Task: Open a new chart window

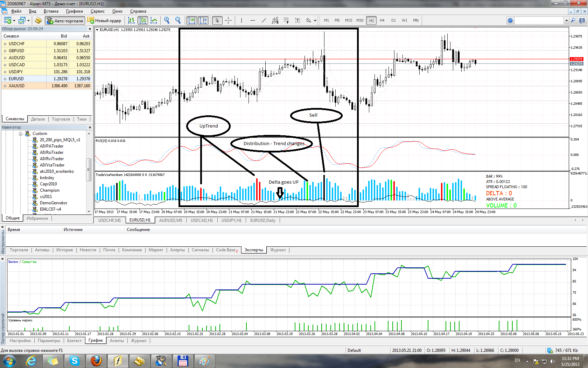Action: point(7,20)
